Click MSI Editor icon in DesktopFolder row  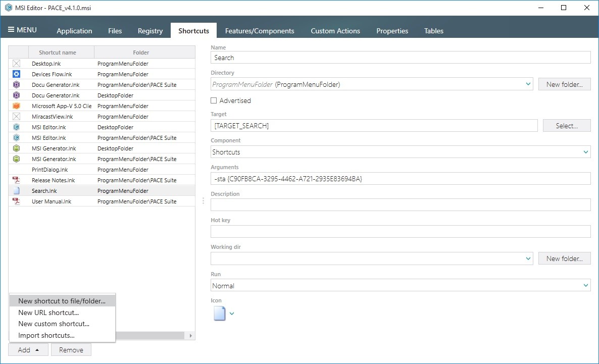tap(17, 127)
